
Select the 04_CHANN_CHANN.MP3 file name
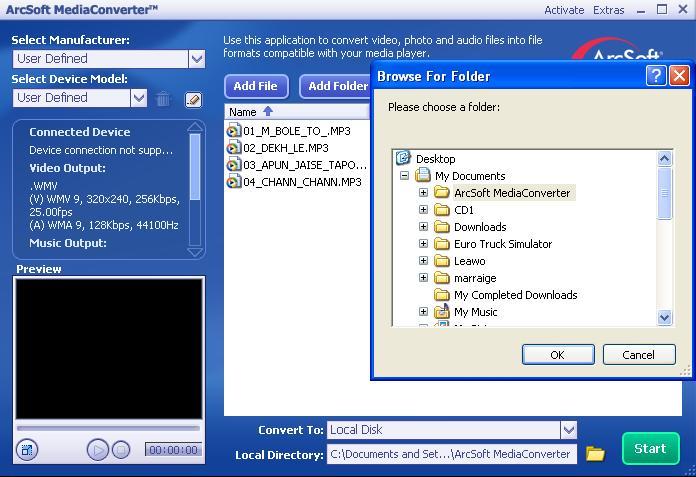(302, 182)
